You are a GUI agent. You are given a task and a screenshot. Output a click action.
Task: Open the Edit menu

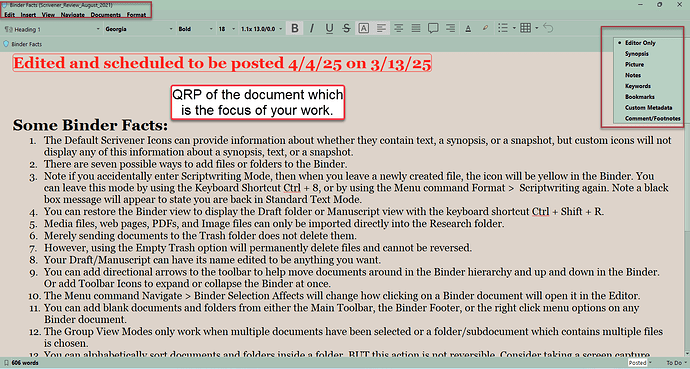[9, 15]
